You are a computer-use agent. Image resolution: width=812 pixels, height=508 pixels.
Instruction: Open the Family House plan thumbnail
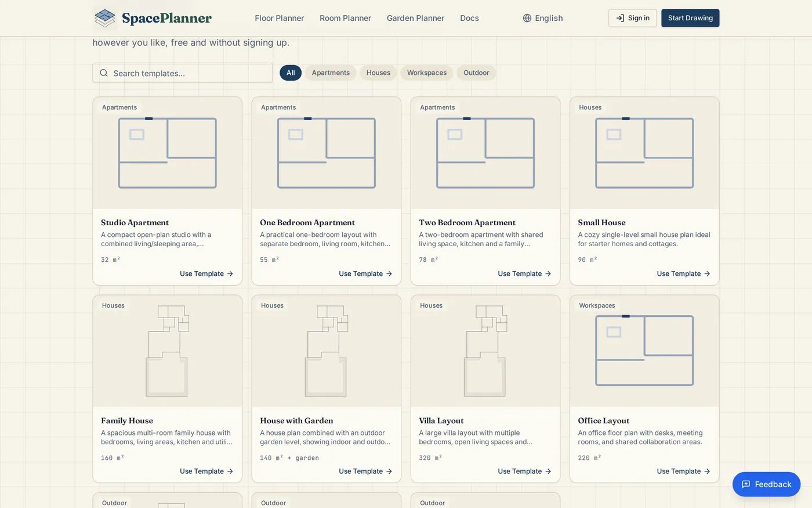[168, 351]
